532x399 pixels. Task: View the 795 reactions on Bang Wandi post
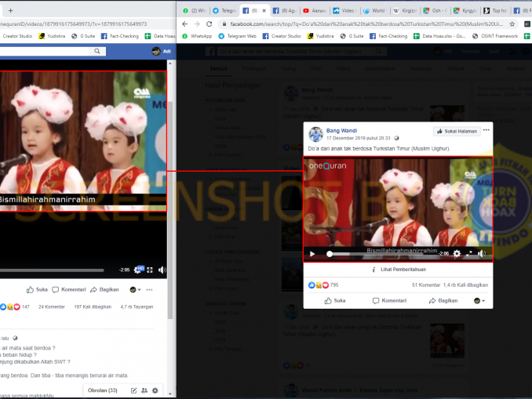tap(323, 285)
